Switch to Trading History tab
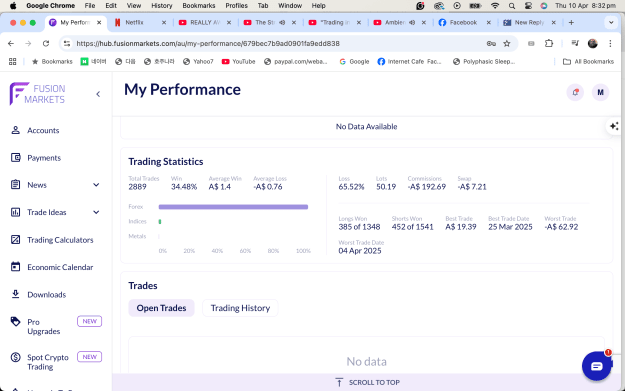This screenshot has height=391, width=625. (240, 308)
